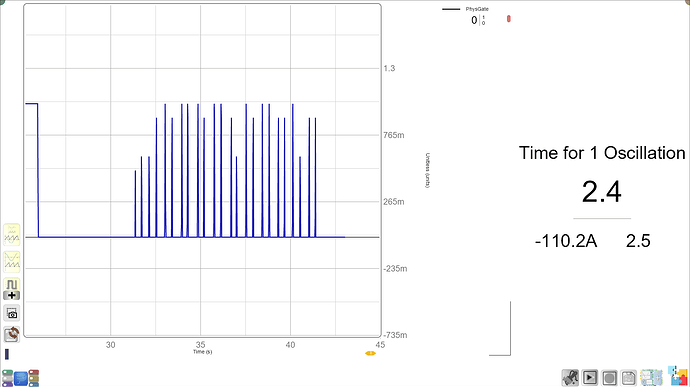Click the 1.3 y-axis tick label

[389, 68]
